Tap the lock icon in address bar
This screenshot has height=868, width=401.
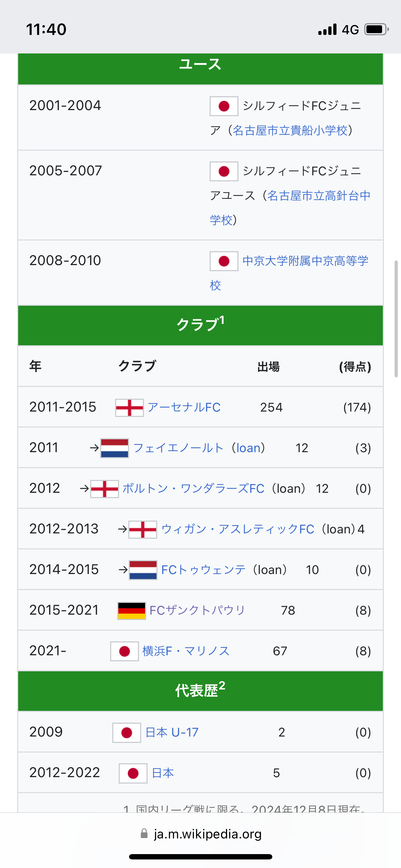(144, 833)
